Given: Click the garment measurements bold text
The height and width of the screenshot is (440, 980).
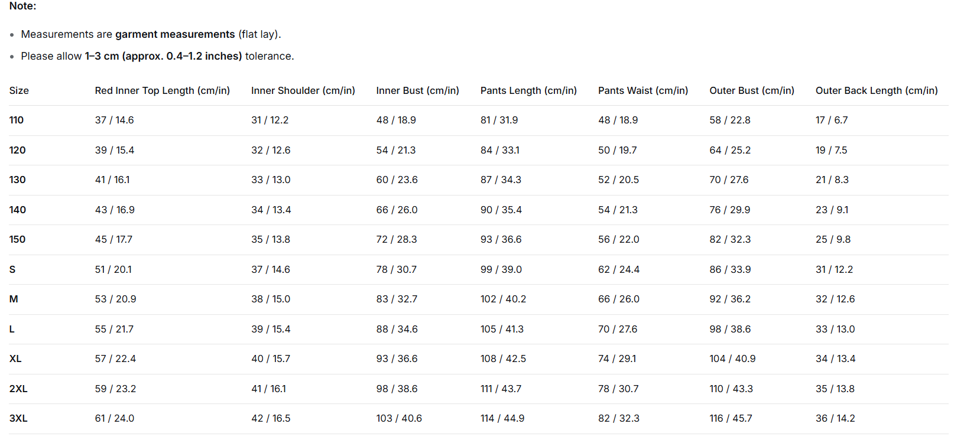Looking at the screenshot, I should coord(175,34).
